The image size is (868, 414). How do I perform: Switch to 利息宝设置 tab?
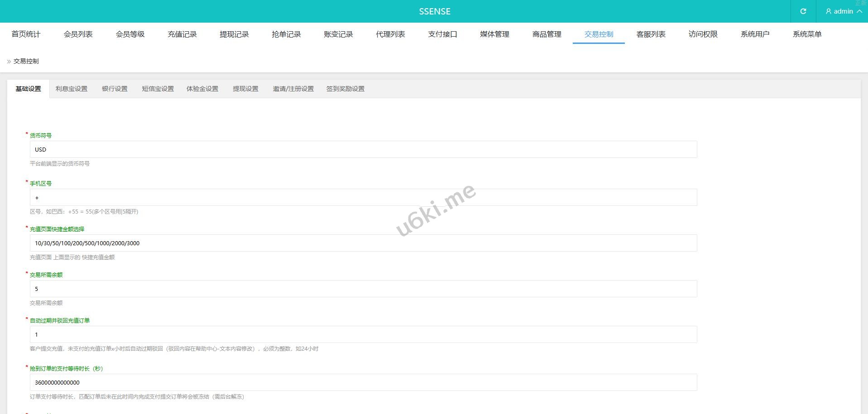[x=72, y=89]
